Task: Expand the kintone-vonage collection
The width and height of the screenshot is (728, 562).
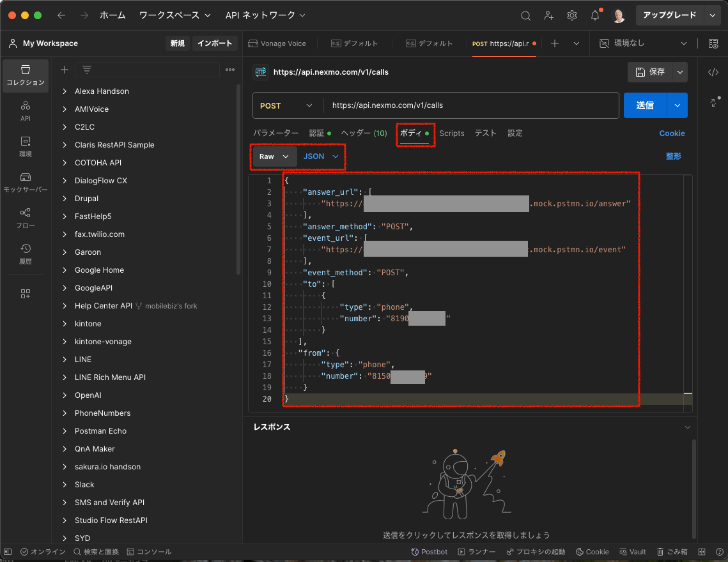Action: click(x=65, y=342)
